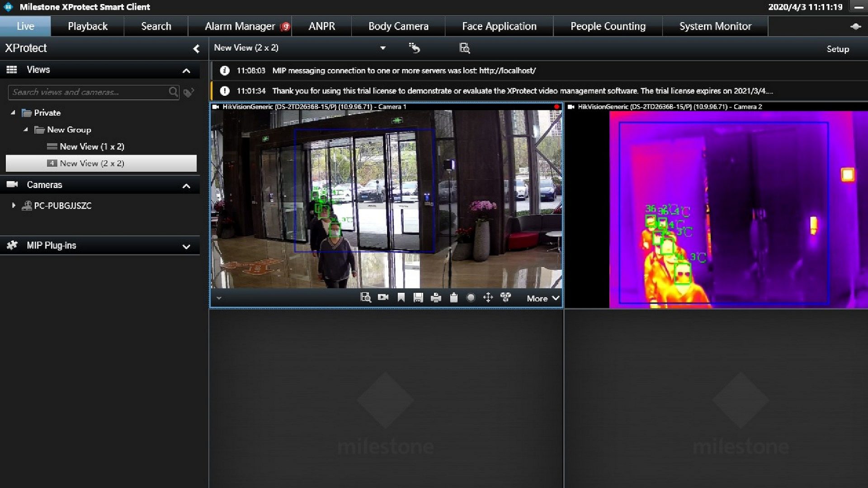Image resolution: width=868 pixels, height=488 pixels.
Task: Click the Setup button
Action: point(837,49)
